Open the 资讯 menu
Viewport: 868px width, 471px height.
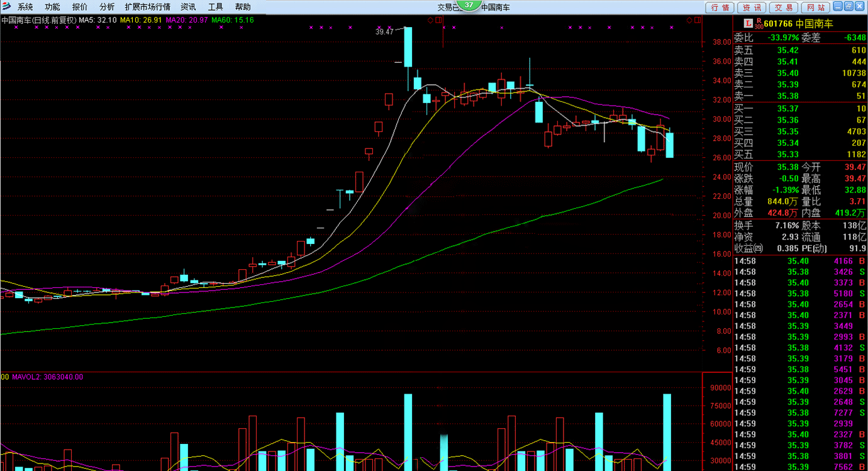click(x=188, y=7)
